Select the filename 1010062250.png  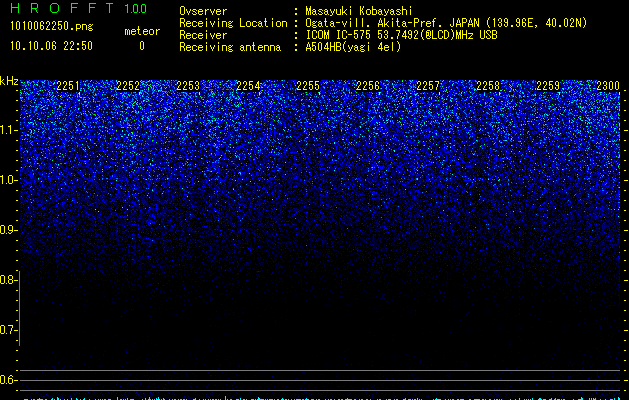coord(52,27)
